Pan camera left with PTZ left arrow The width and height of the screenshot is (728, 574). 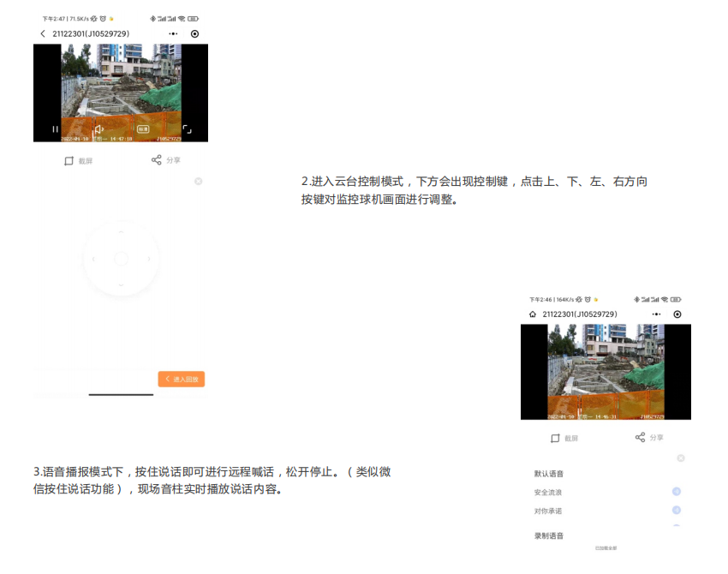93,259
